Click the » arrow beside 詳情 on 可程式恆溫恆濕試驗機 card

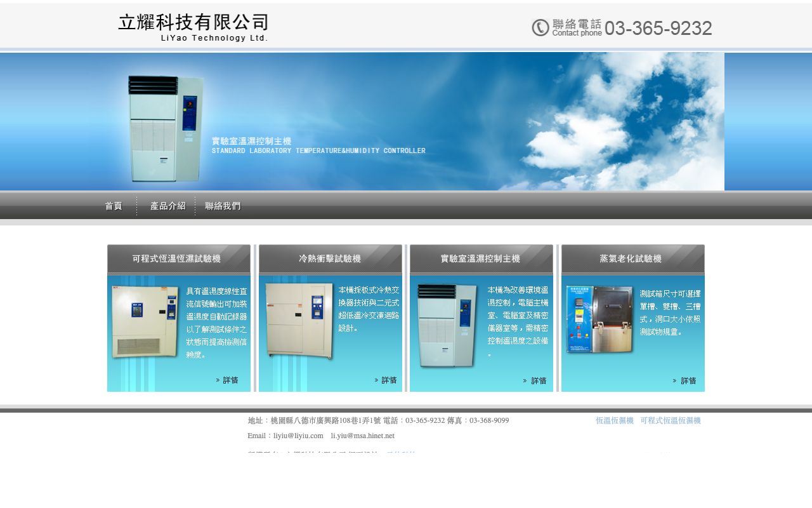click(x=218, y=380)
